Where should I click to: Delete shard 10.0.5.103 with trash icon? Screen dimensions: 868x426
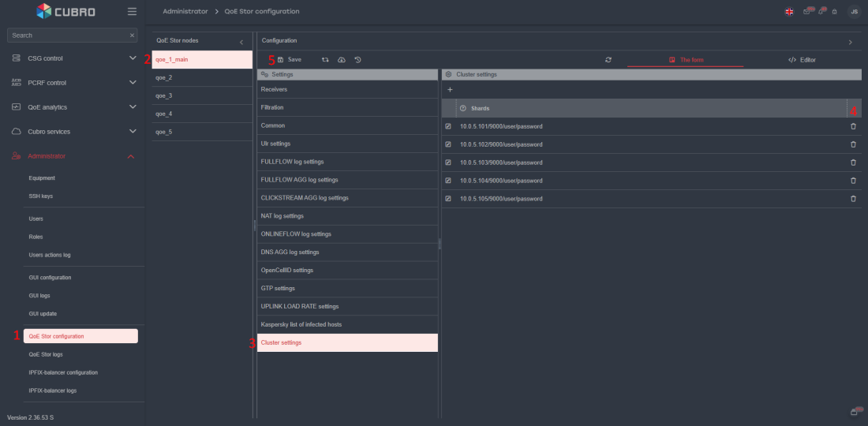tap(853, 163)
